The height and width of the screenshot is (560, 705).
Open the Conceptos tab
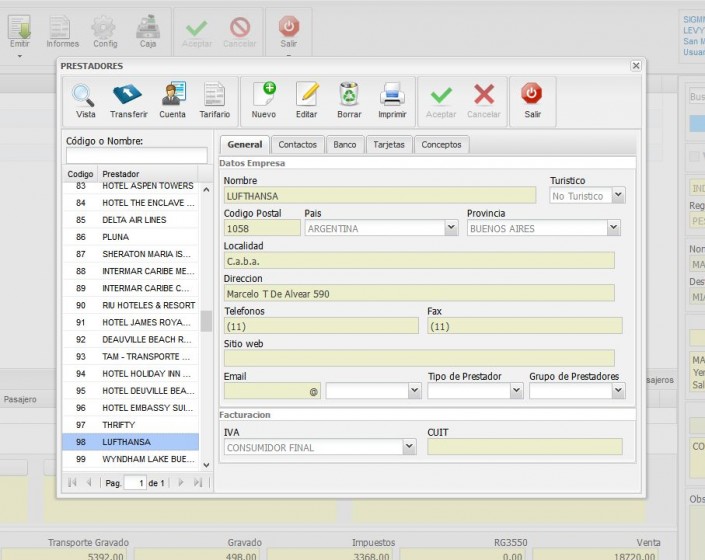click(442, 145)
